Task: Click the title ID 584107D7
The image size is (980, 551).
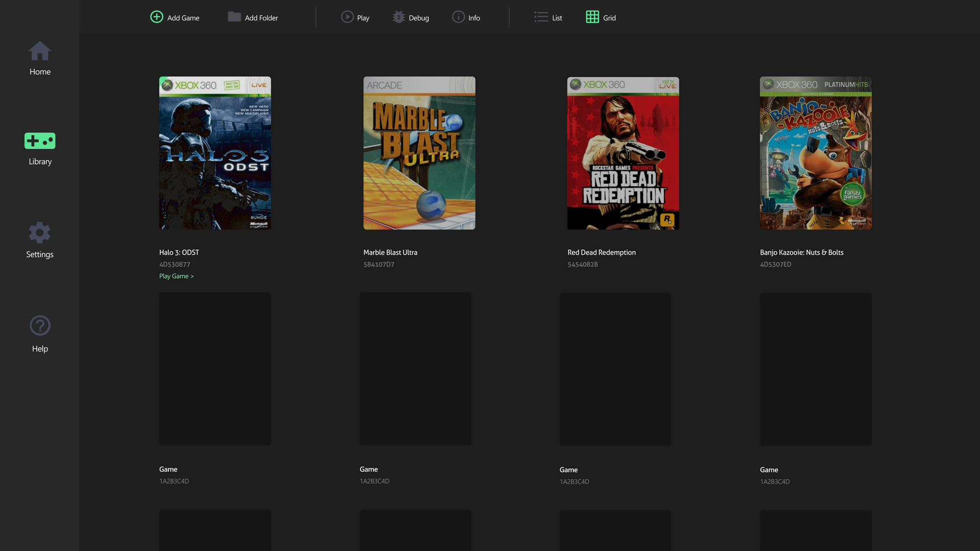Action: pos(379,264)
